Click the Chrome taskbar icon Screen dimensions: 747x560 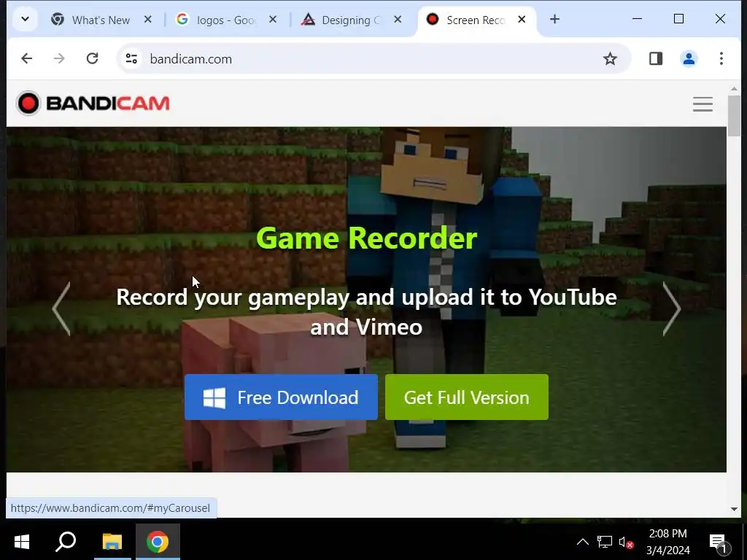(158, 542)
